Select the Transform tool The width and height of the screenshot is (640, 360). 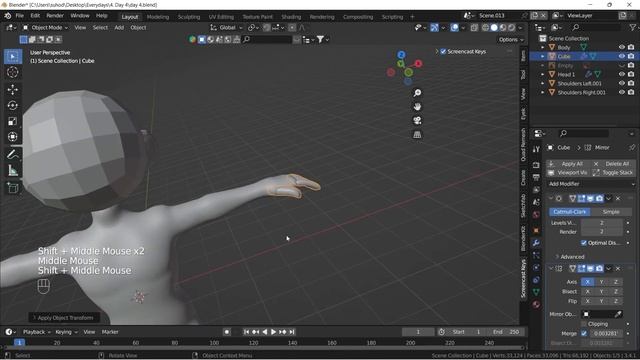pos(13,137)
